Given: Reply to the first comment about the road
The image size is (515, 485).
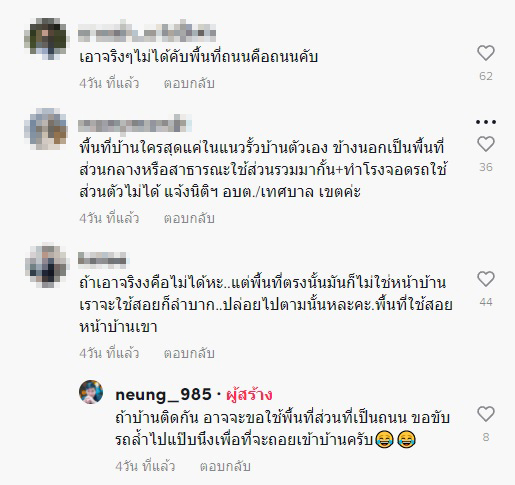Looking at the screenshot, I should click(189, 83).
